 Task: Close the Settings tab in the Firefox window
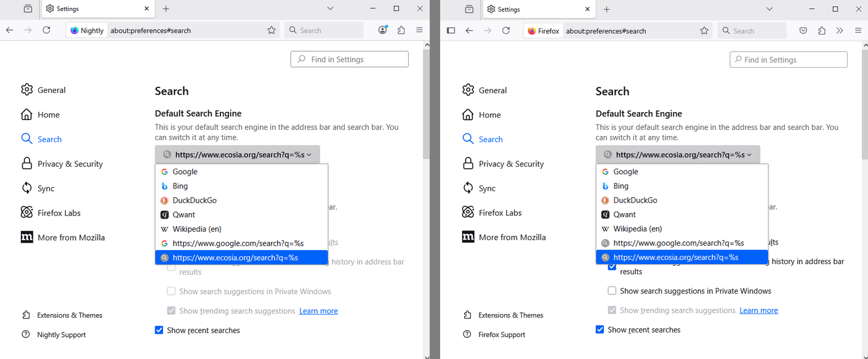(587, 9)
